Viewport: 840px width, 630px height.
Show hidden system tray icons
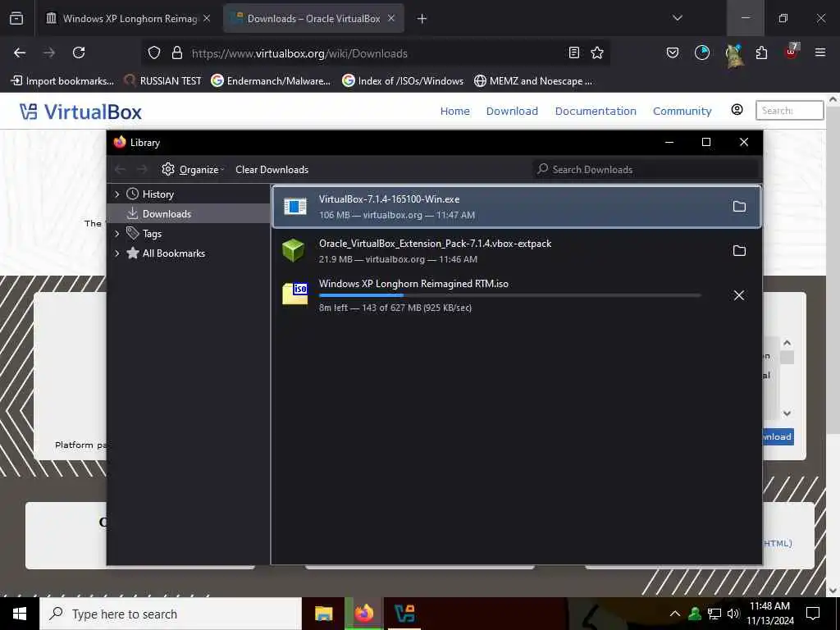(675, 614)
